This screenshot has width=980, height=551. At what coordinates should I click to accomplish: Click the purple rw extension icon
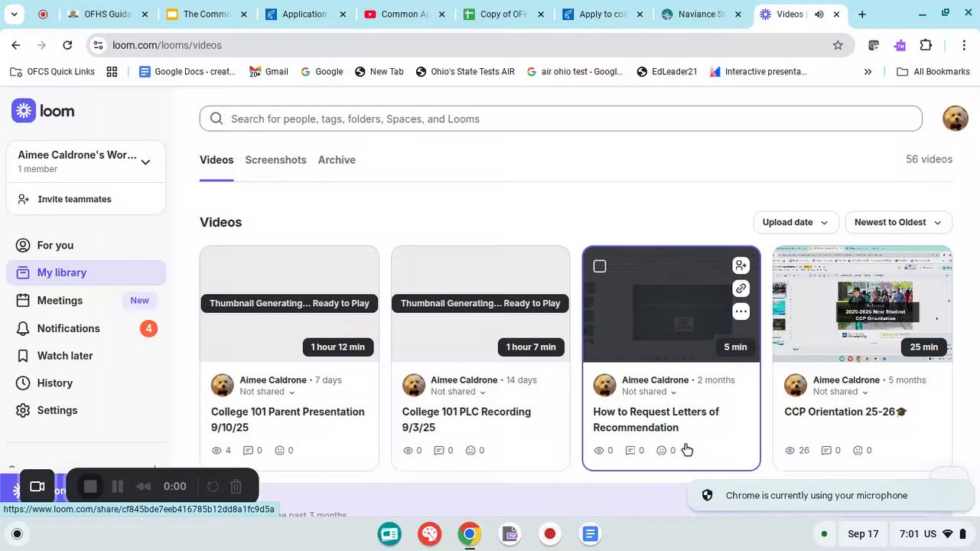click(900, 45)
